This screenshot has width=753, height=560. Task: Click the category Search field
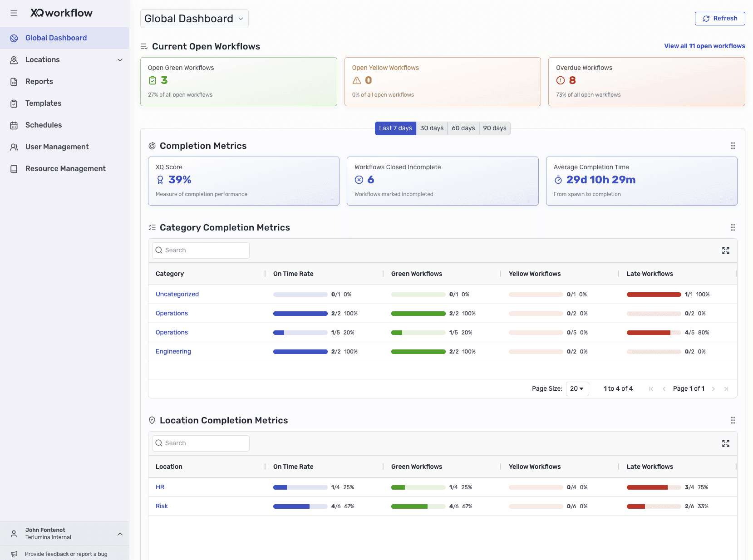200,250
